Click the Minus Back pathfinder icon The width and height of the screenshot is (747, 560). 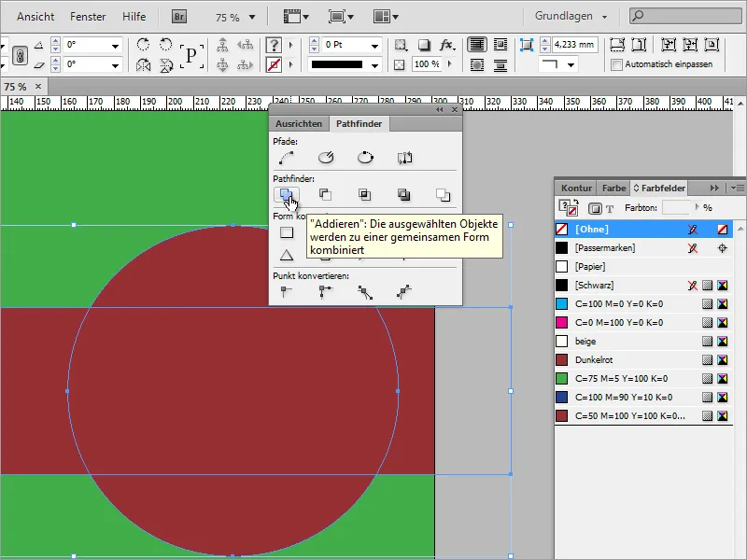click(443, 194)
